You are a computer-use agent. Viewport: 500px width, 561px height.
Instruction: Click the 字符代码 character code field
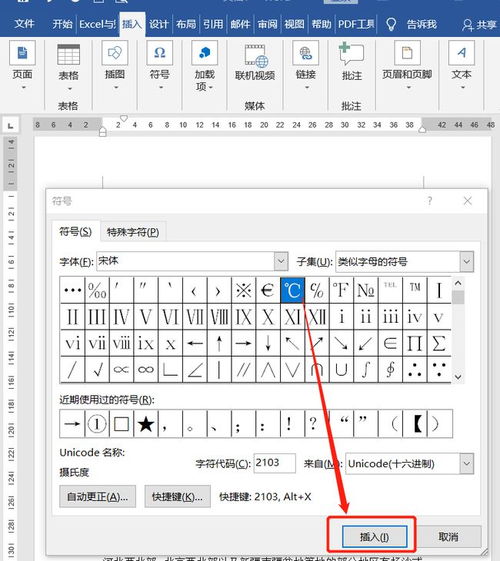coord(274,463)
